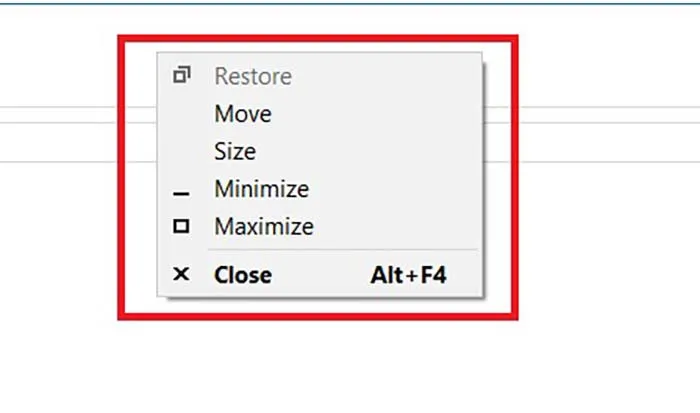Select the Minimize text label

(x=261, y=189)
